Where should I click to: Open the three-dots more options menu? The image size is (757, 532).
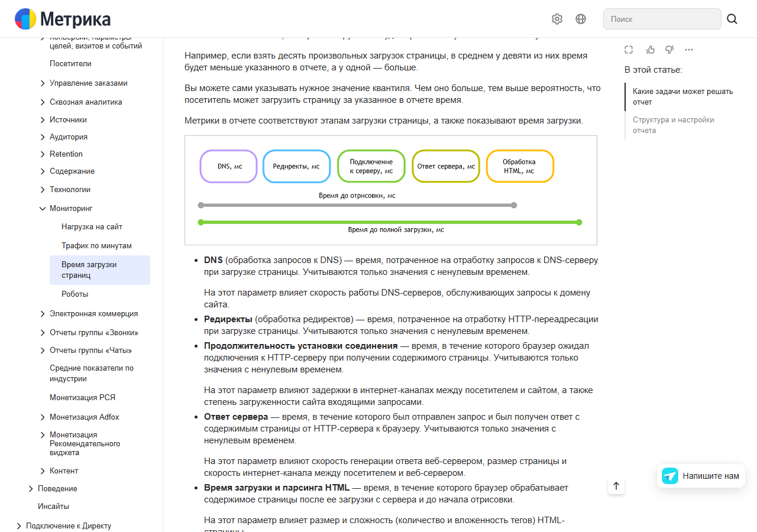point(689,50)
